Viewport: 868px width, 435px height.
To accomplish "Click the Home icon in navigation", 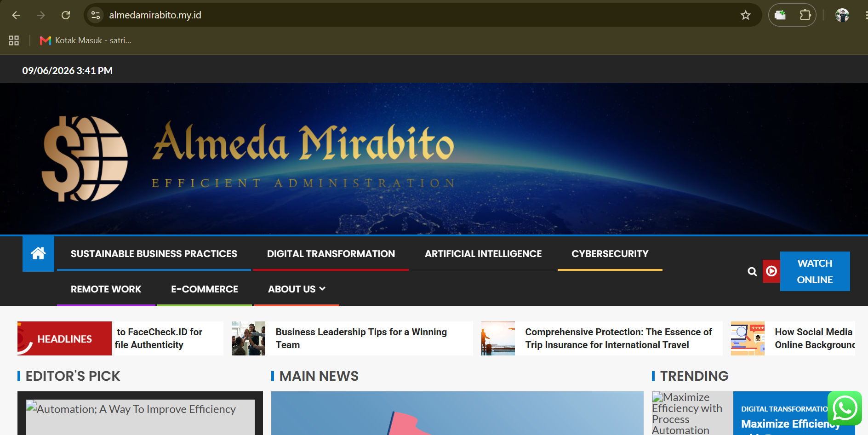I will click(x=38, y=253).
